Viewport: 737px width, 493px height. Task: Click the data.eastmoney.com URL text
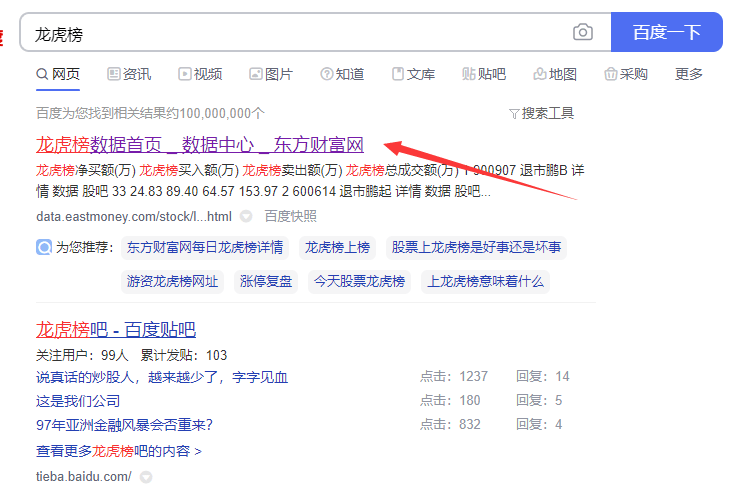coord(134,216)
